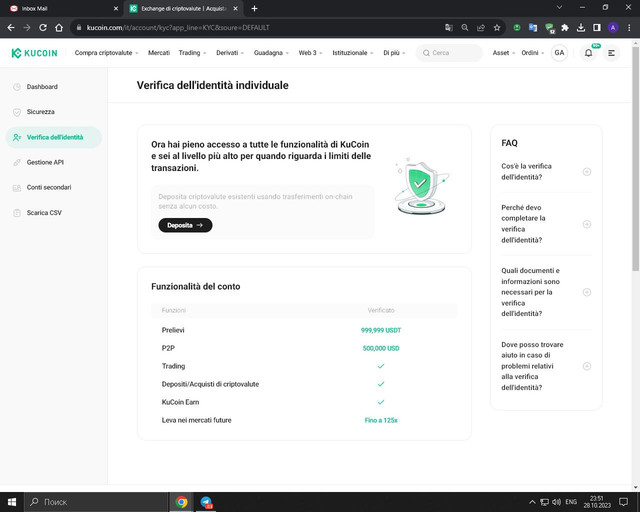
Task: Toggle the browser side panel icon
Action: coord(597,28)
